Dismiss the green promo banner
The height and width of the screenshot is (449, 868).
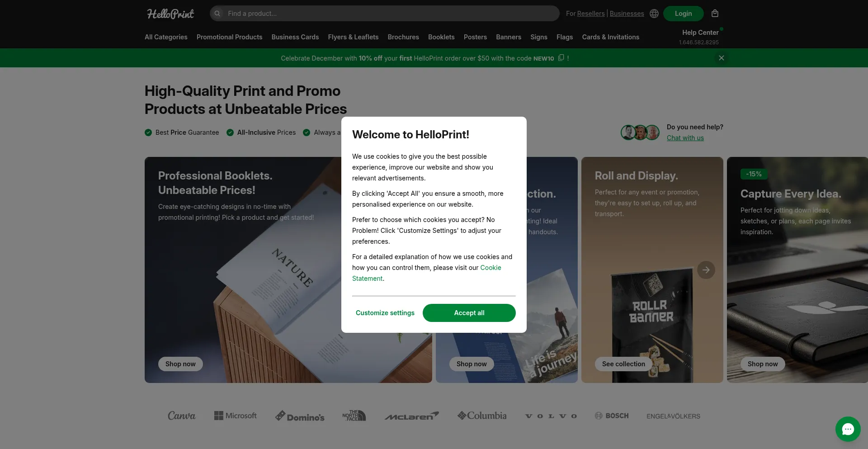tap(722, 58)
